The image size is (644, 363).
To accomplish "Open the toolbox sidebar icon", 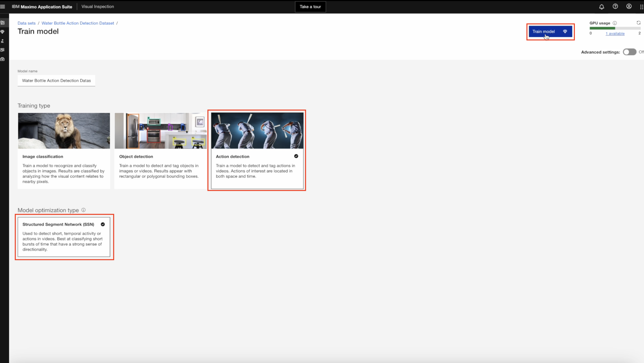I will [x=2, y=59].
